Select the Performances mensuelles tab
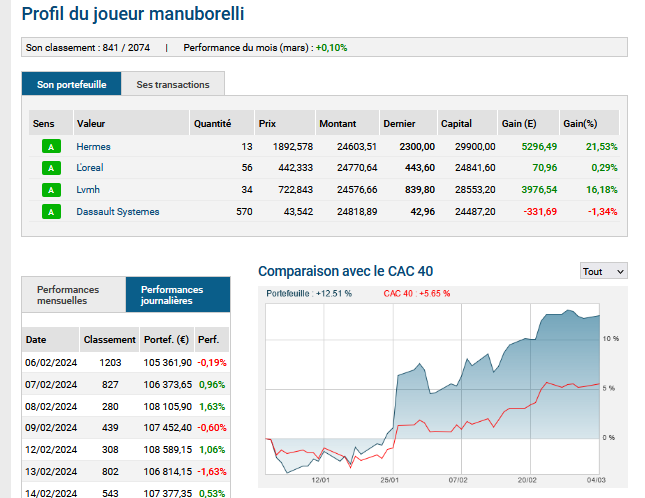Screen dimensions: 645x498 click(x=74, y=295)
